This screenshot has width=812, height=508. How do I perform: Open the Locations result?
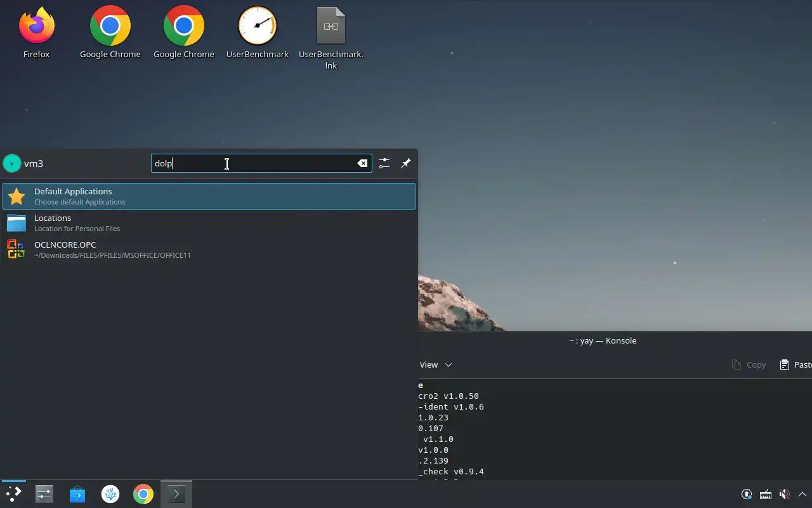[209, 223]
